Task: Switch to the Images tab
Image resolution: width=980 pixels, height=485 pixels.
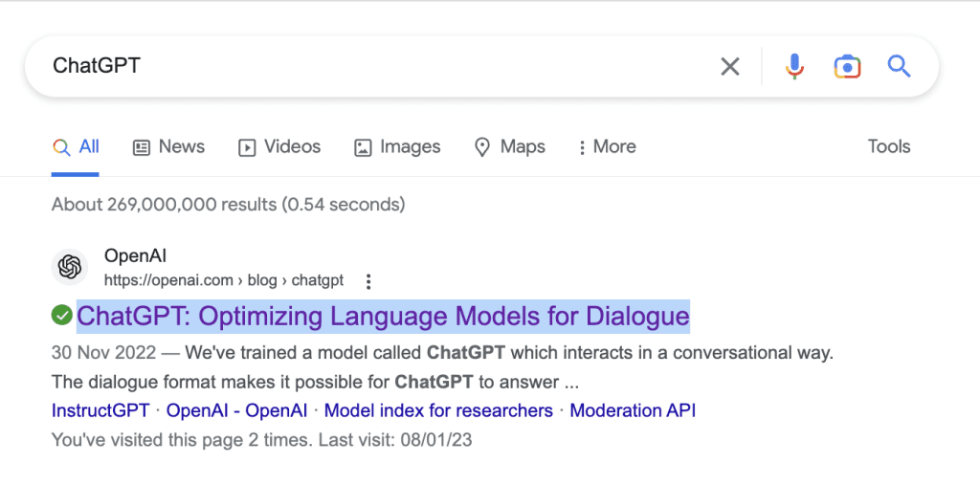Action: [x=397, y=147]
